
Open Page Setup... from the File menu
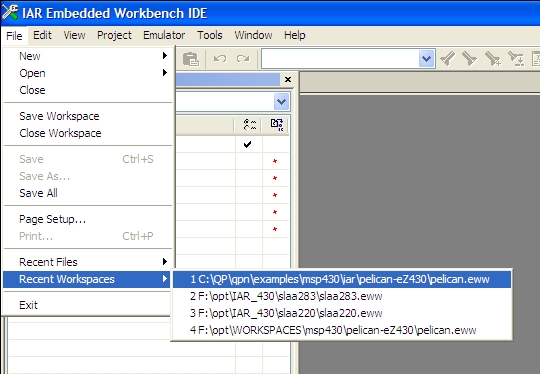[87, 219]
